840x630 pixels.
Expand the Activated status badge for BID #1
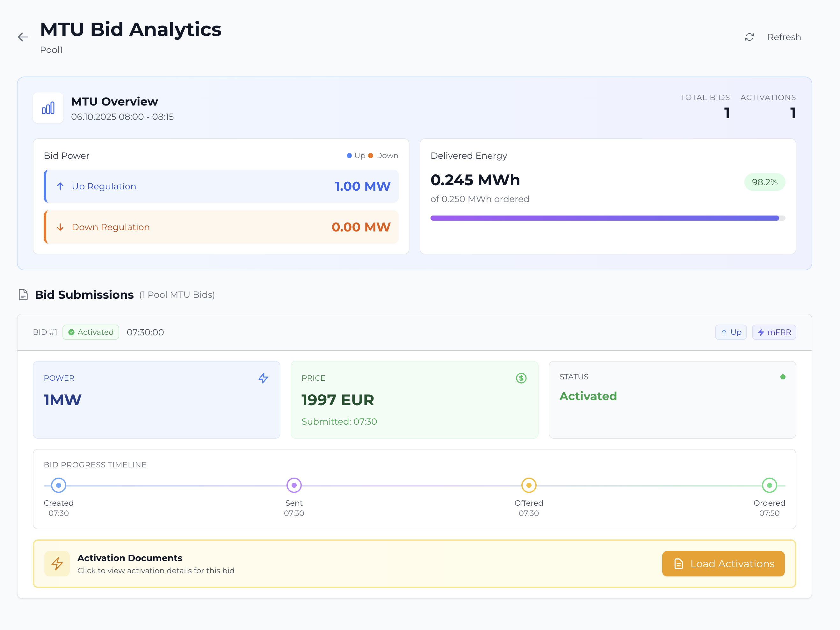[x=91, y=332]
